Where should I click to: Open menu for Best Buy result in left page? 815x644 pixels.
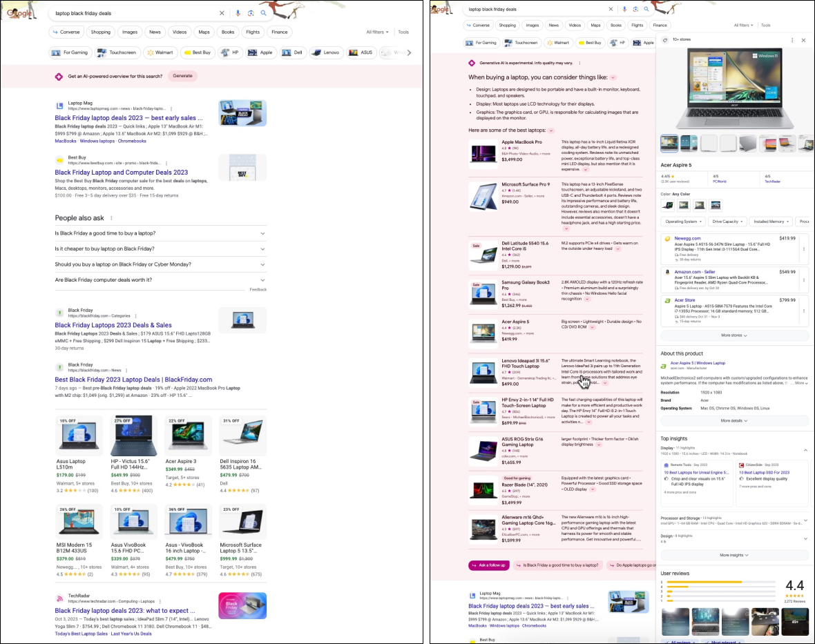point(166,163)
